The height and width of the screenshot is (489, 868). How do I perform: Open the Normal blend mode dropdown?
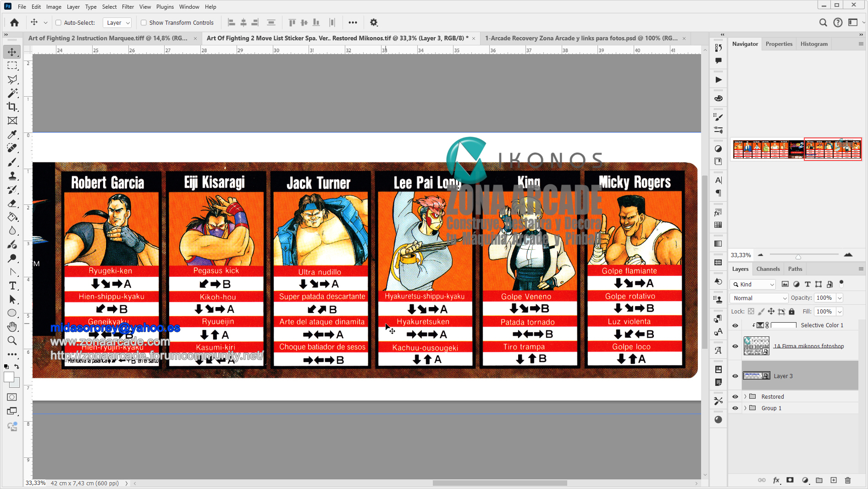point(759,298)
